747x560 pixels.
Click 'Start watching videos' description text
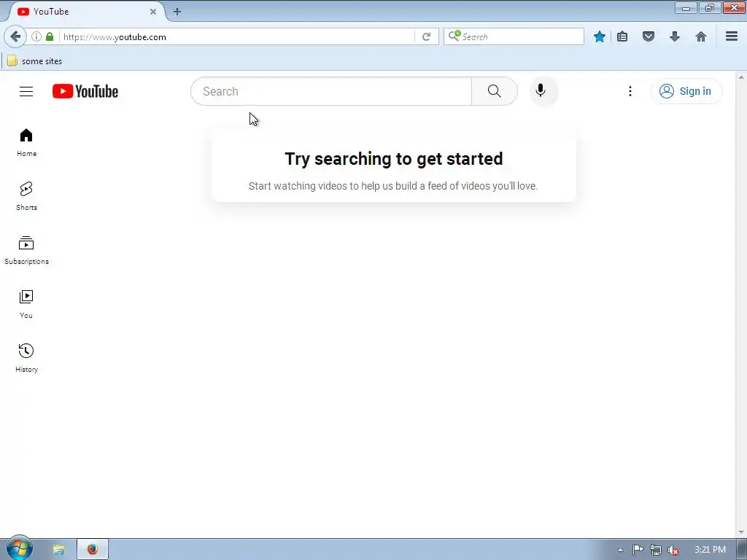click(393, 186)
